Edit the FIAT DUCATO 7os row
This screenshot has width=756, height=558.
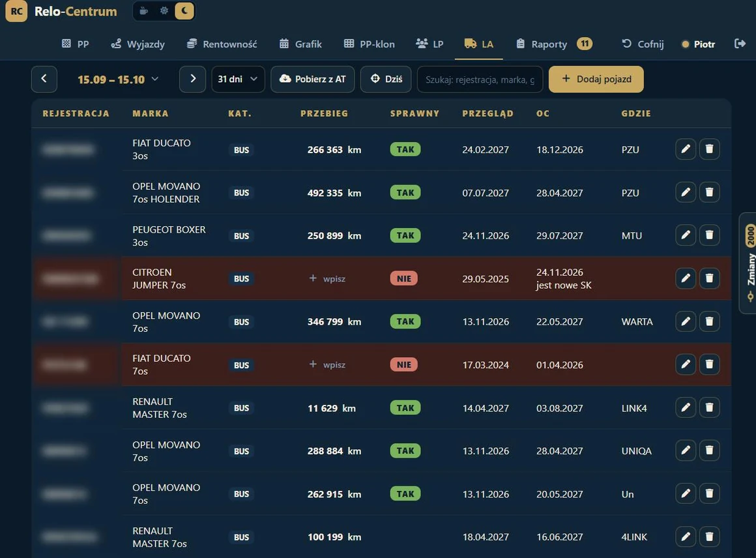click(685, 364)
